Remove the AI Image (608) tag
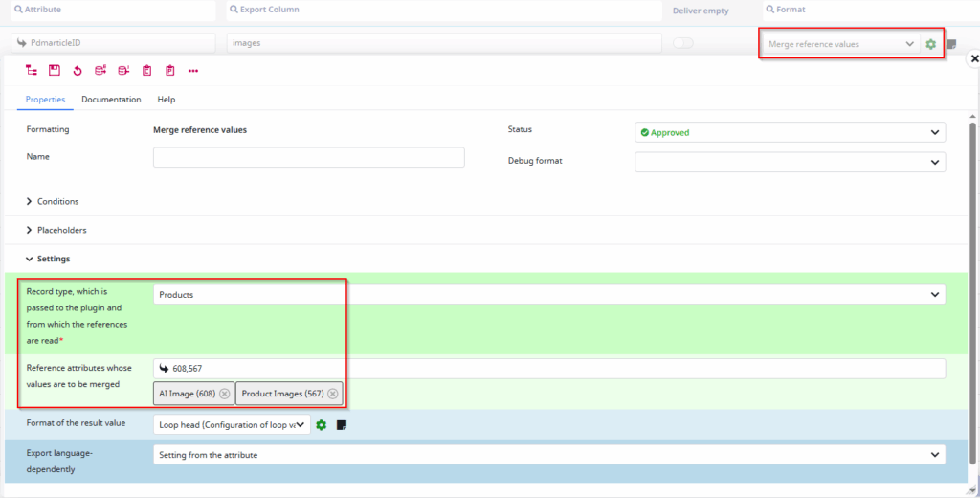 point(224,394)
